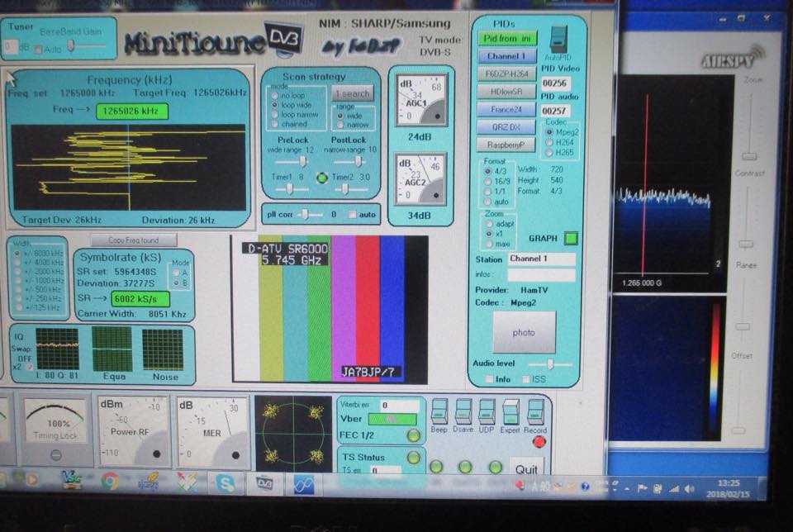Click the photo button
793x532 pixels.
pyautogui.click(x=524, y=332)
